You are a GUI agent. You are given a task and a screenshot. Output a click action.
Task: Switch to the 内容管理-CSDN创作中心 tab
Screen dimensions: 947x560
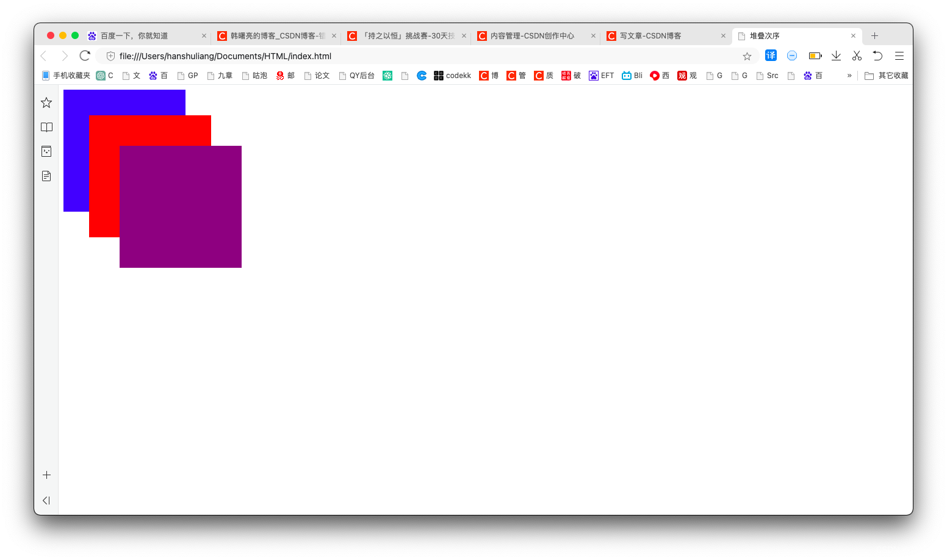click(536, 36)
